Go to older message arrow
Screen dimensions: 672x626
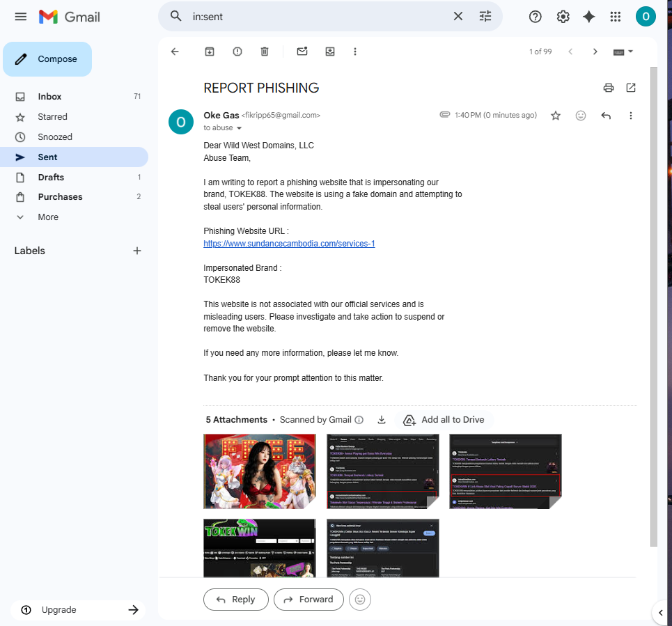[595, 52]
